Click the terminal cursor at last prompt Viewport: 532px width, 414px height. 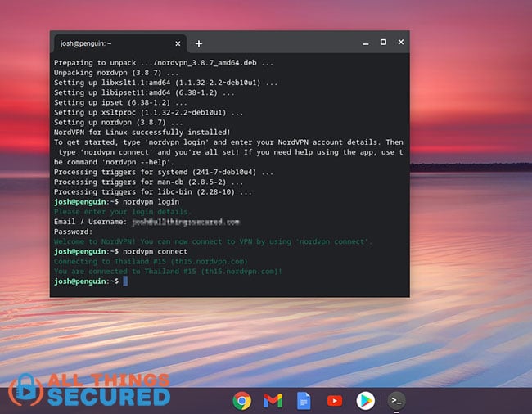pos(125,281)
